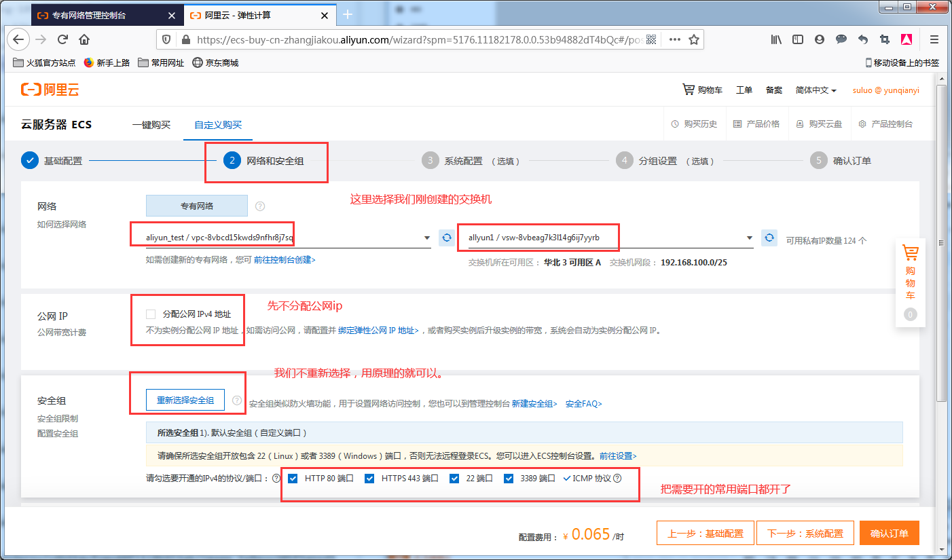Uncheck the HTTP 80 端口 checkbox
Viewport: 952px width, 560px height.
pos(293,479)
